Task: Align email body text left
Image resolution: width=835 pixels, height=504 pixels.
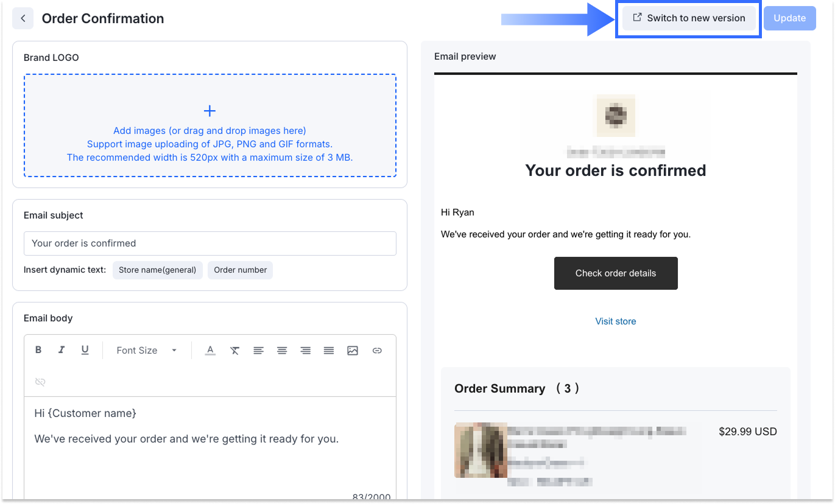Action: [259, 351]
